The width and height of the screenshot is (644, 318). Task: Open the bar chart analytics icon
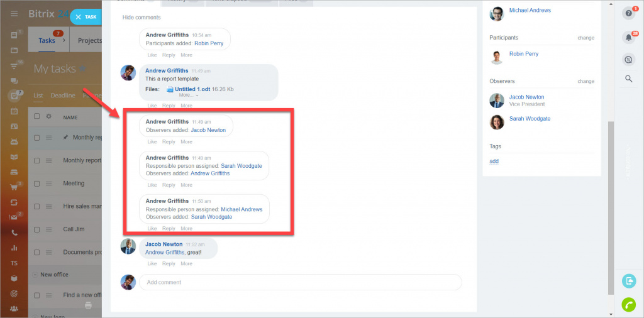pyautogui.click(x=14, y=248)
